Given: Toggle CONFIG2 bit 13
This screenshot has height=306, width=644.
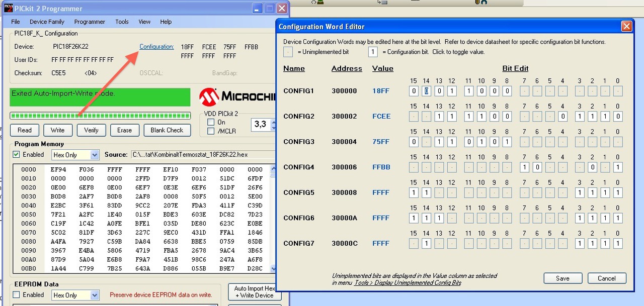Looking at the screenshot, I should [439, 116].
